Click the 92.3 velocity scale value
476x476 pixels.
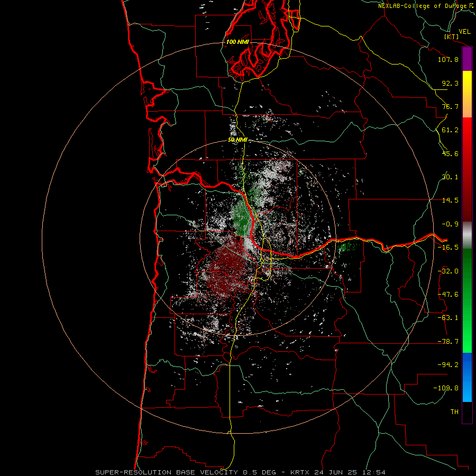coord(450,83)
